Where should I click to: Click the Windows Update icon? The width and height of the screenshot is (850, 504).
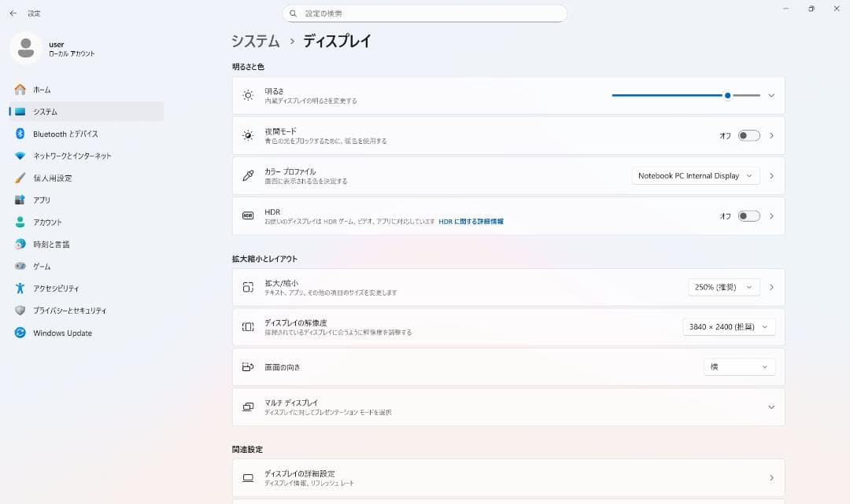point(20,333)
